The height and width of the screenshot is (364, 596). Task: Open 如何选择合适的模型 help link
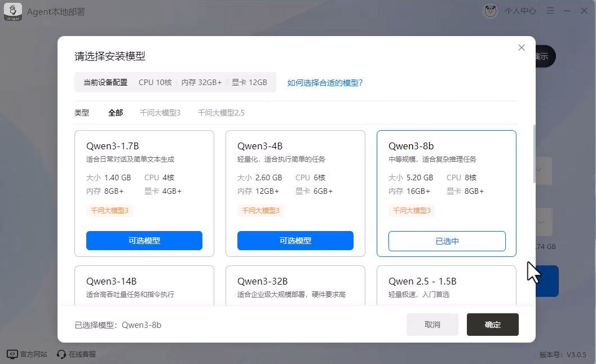[x=325, y=82]
